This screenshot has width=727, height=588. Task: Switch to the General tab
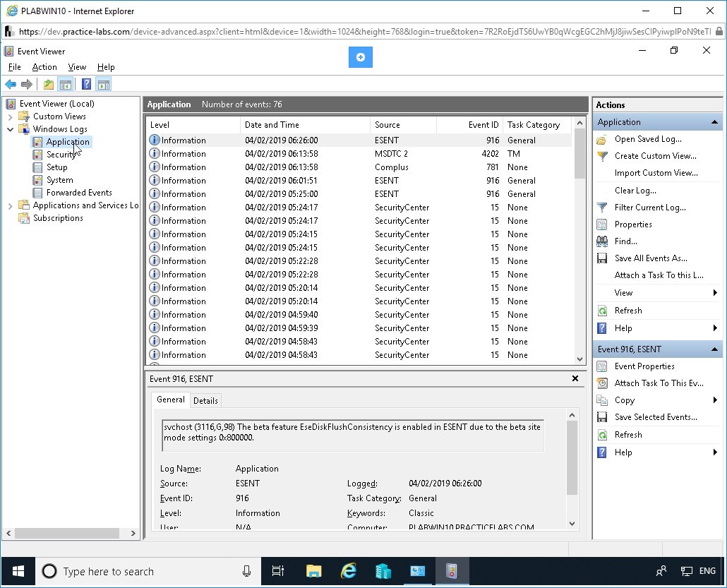[171, 400]
